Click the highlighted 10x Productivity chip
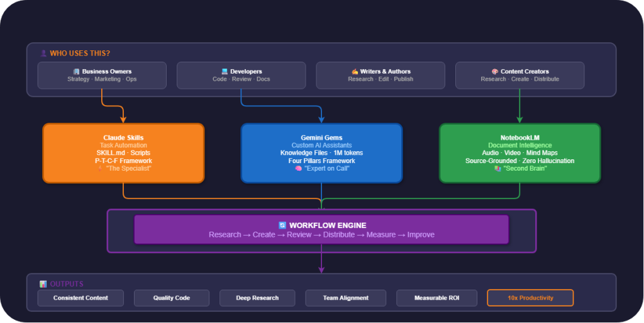The width and height of the screenshot is (644, 323). pyautogui.click(x=530, y=298)
